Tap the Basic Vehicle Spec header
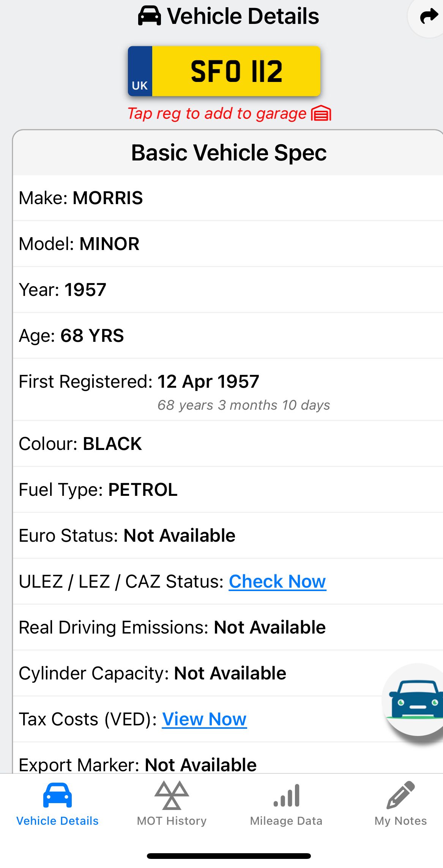 (x=229, y=153)
